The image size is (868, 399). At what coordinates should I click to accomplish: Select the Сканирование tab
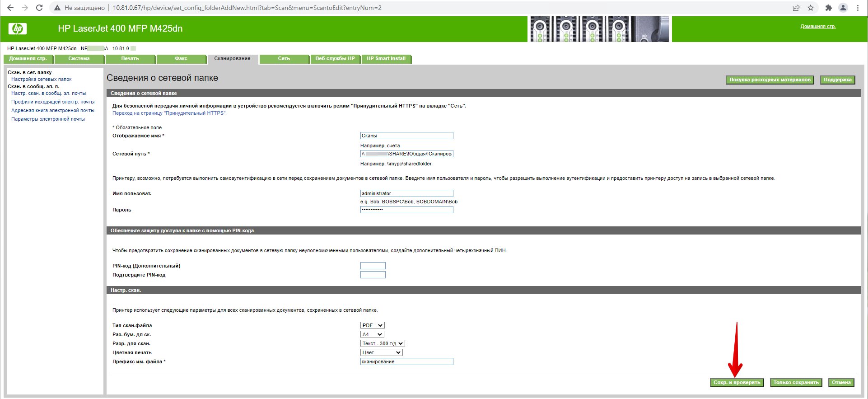pos(232,59)
